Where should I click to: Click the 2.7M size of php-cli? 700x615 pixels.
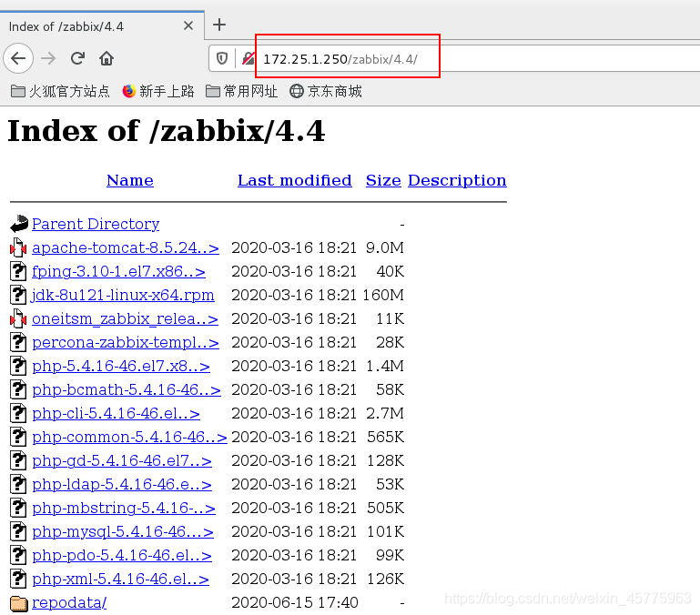385,413
